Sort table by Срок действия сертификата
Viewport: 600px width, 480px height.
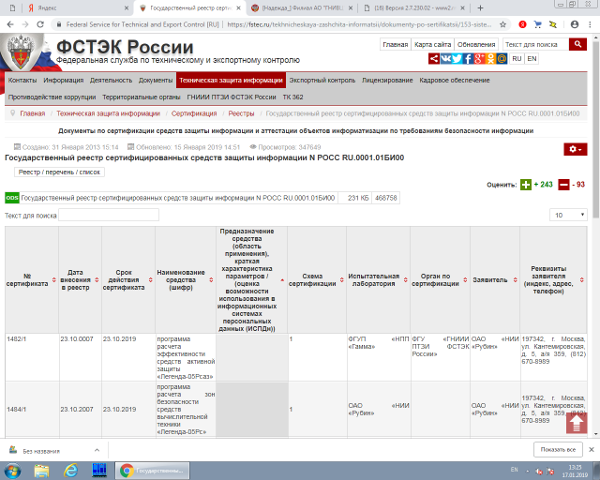(x=150, y=280)
